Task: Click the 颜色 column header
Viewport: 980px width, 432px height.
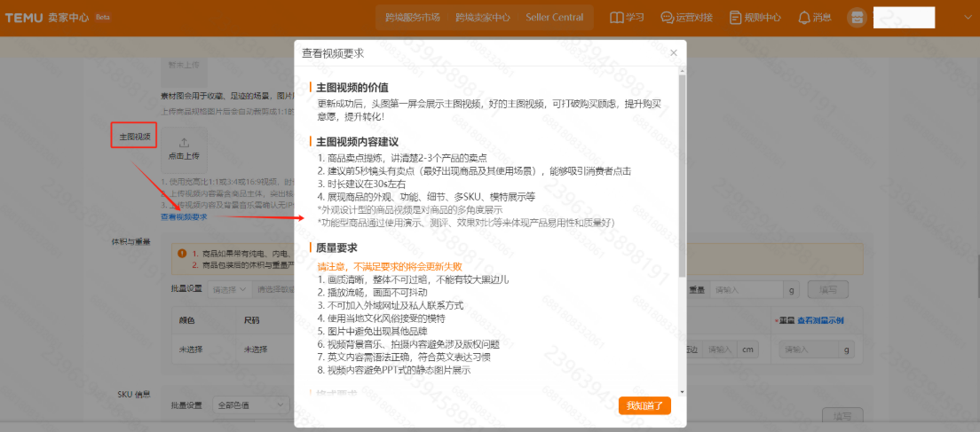Action: [x=187, y=320]
